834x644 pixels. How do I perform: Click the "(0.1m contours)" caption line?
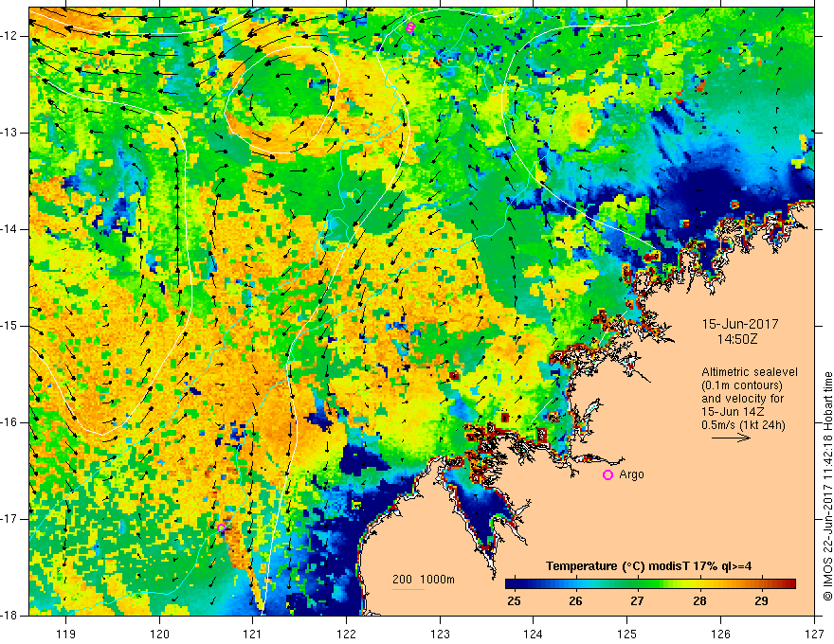[742, 385]
